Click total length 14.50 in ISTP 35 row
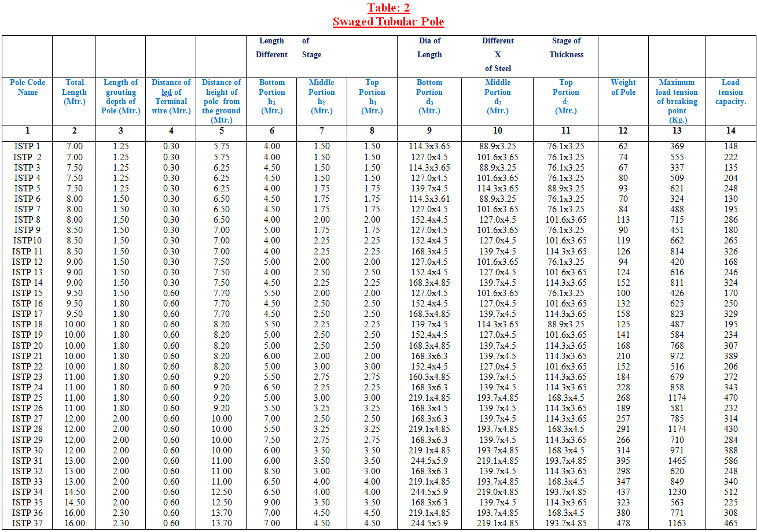Screen dimensions: 757x532 [x=75, y=503]
